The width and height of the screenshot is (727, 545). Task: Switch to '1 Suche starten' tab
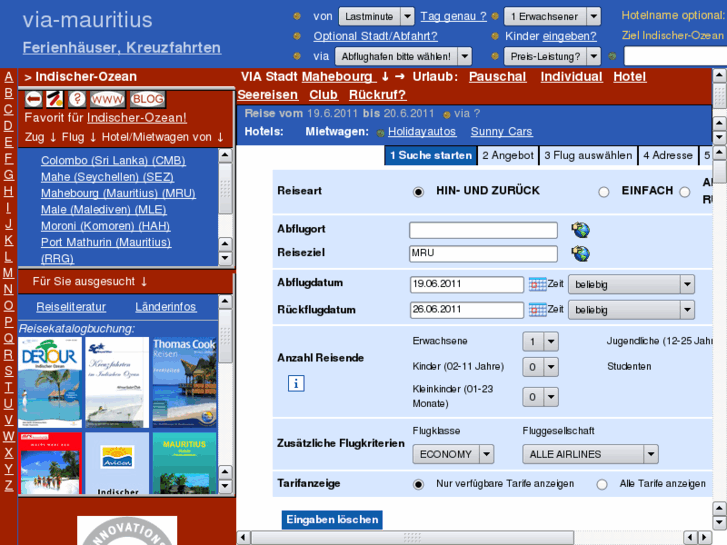point(431,155)
